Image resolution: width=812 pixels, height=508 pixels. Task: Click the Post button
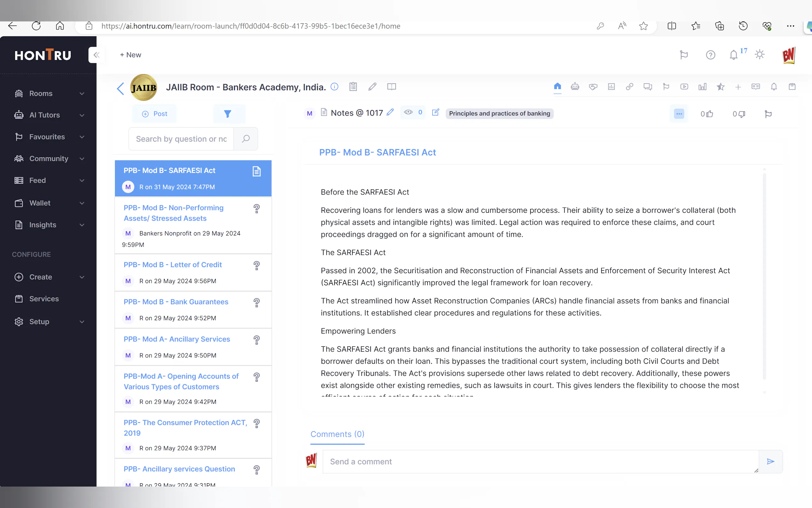[x=155, y=114]
